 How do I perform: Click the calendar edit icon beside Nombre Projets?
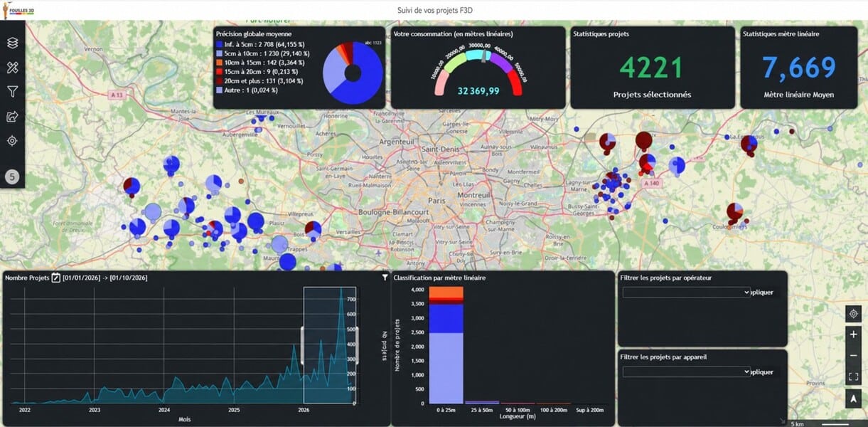click(x=56, y=278)
